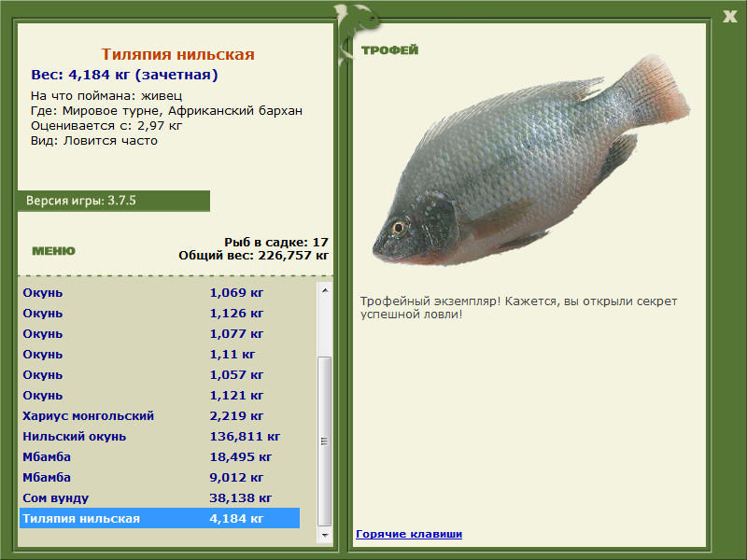Viewport: 747px width, 560px height.
Task: Click the ТРОФЕЙ heading
Action: [x=389, y=49]
